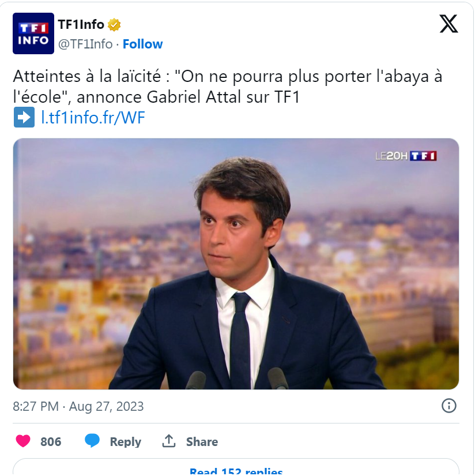Click the TF1 Info profile avatar

pos(33,33)
